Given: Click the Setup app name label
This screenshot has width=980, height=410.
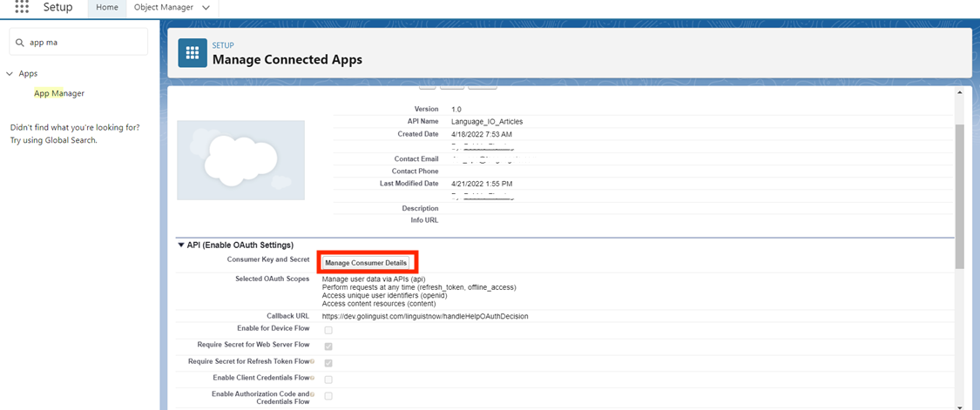Looking at the screenshot, I should pos(57,8).
